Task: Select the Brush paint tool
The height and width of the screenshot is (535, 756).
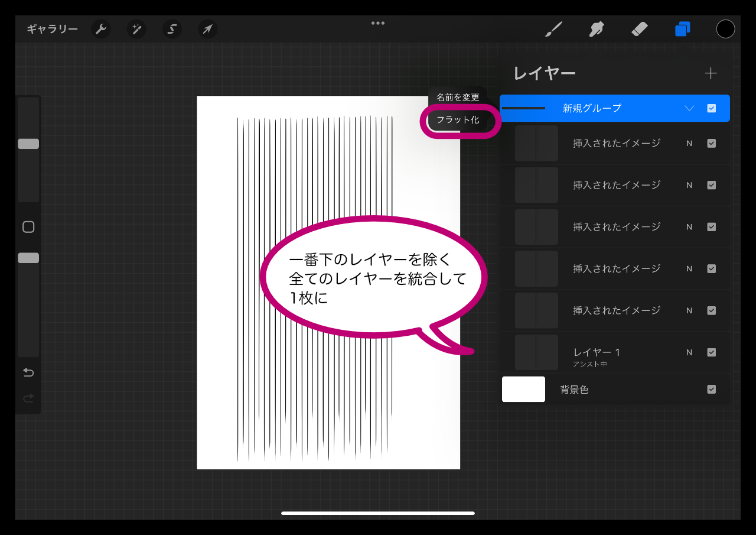Action: click(553, 29)
